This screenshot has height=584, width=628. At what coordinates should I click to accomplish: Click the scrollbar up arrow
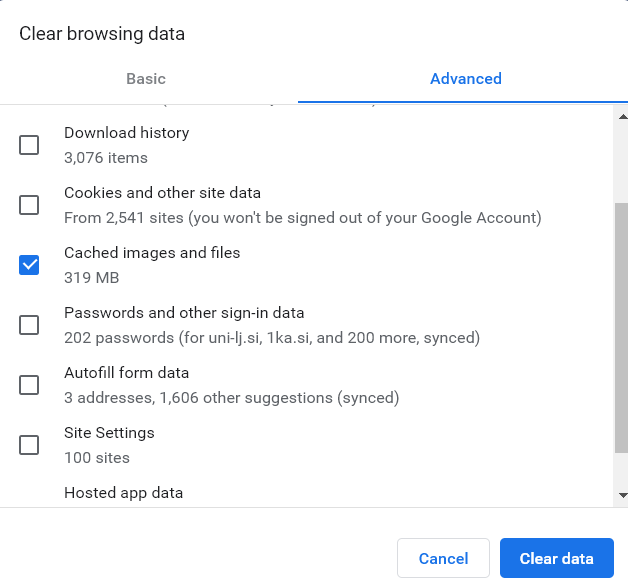(623, 117)
